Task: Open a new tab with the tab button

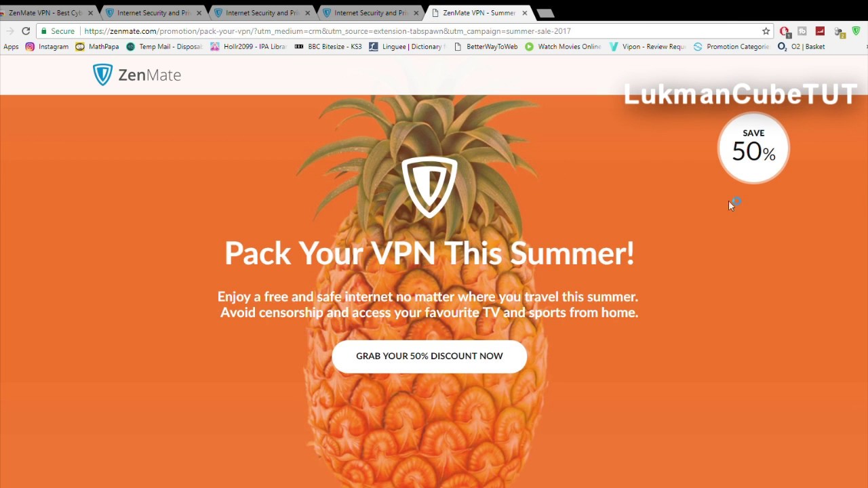Action: coord(545,13)
